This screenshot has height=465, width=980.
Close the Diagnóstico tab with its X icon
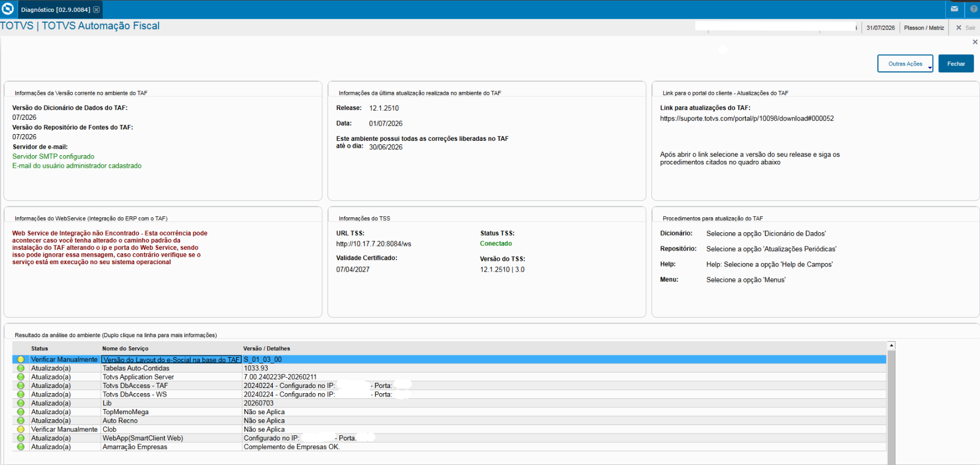pyautogui.click(x=96, y=10)
